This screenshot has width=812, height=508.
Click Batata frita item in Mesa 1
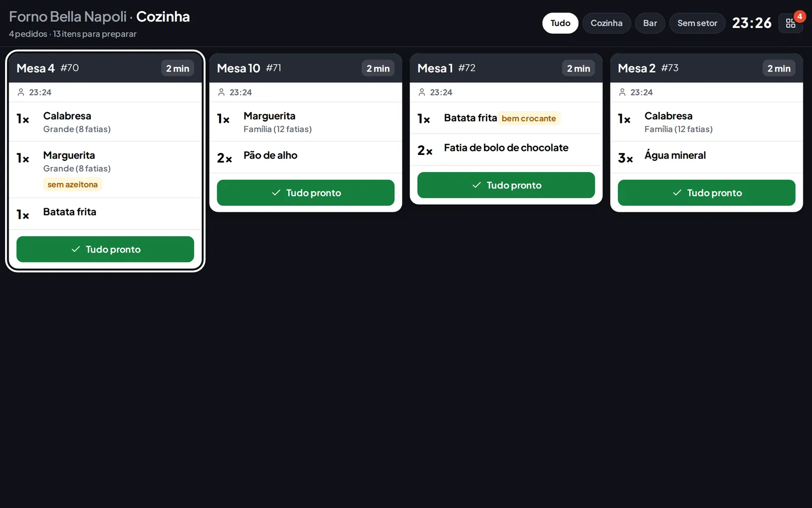pyautogui.click(x=506, y=118)
